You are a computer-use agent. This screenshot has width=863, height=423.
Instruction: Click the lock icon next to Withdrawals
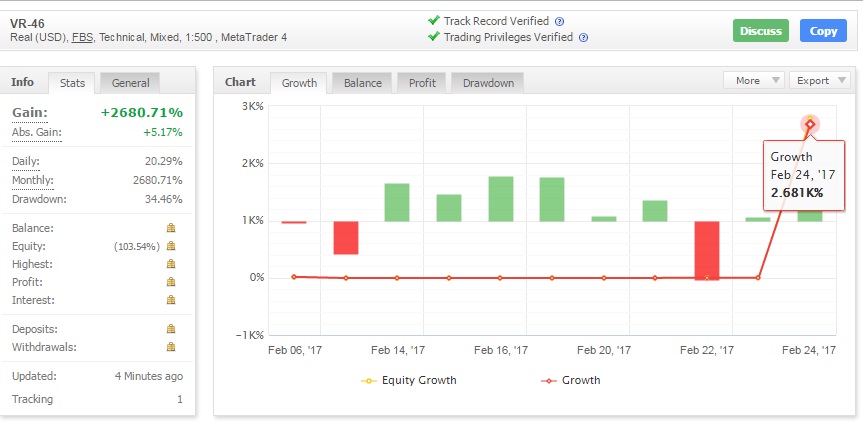171,347
